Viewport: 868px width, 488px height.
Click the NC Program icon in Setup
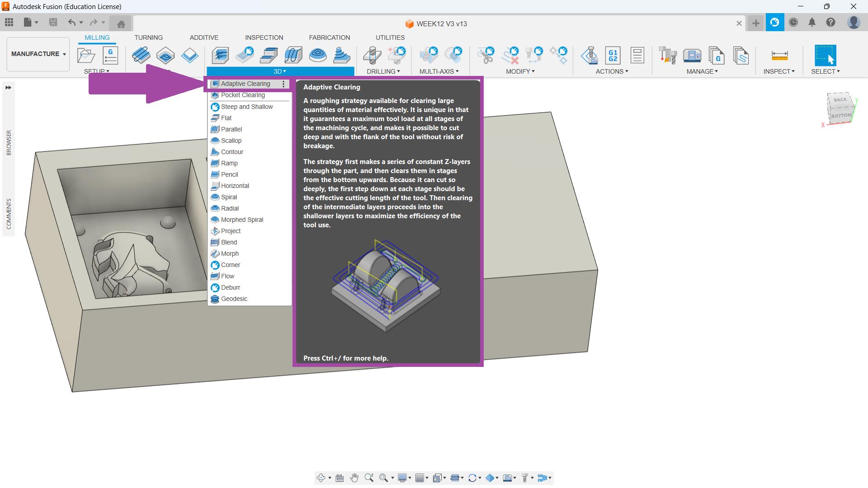pos(110,55)
